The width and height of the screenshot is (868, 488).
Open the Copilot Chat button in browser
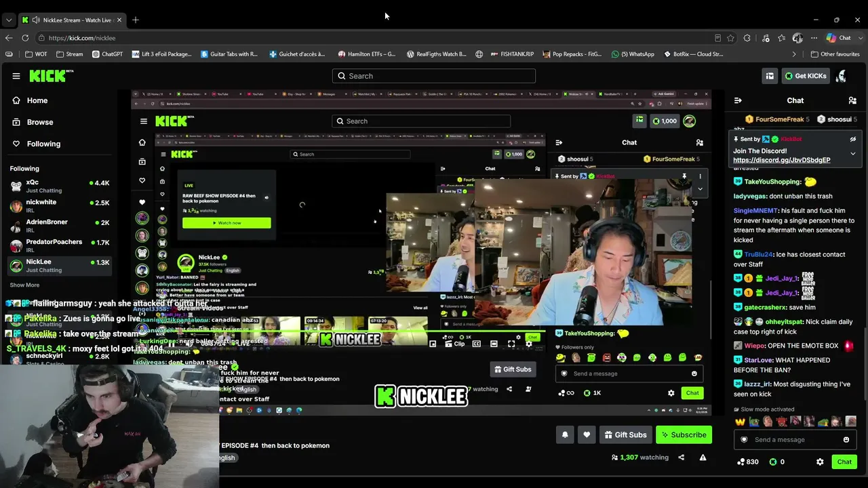click(x=839, y=38)
